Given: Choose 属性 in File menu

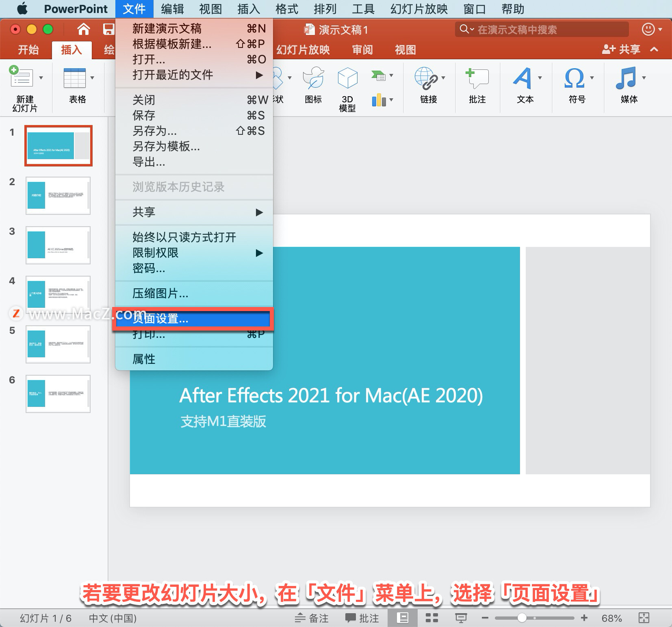Looking at the screenshot, I should [194, 359].
